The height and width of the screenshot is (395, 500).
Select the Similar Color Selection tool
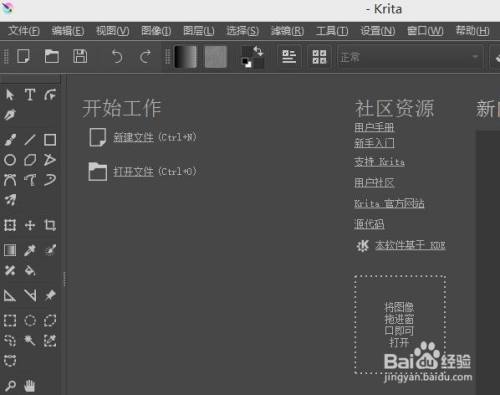[50, 341]
